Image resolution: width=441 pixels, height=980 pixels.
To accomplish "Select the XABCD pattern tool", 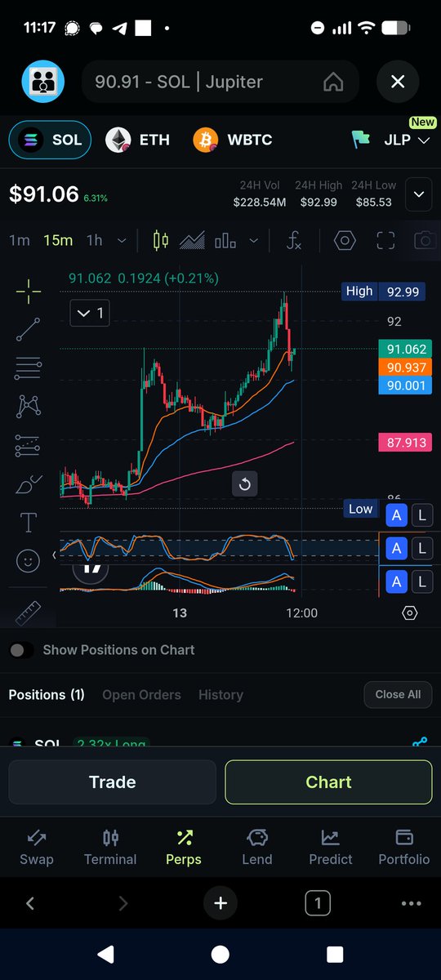I will click(x=29, y=406).
